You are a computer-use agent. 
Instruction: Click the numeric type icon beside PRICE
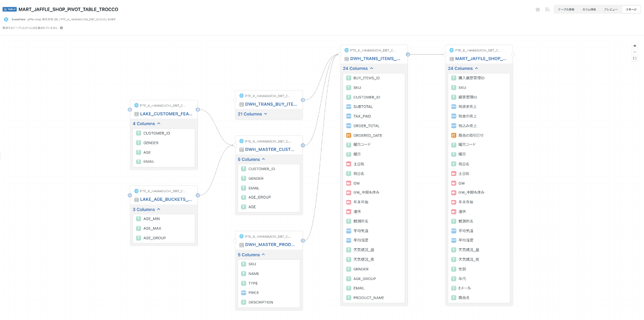pos(243,292)
